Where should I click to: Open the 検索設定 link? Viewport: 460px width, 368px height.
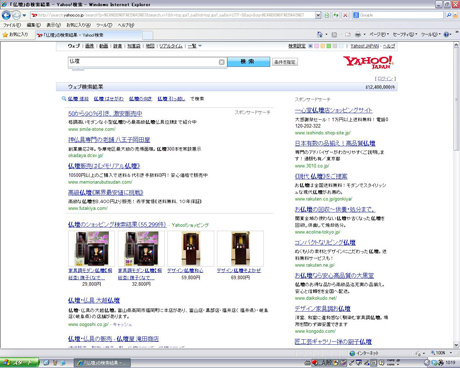coord(297,46)
